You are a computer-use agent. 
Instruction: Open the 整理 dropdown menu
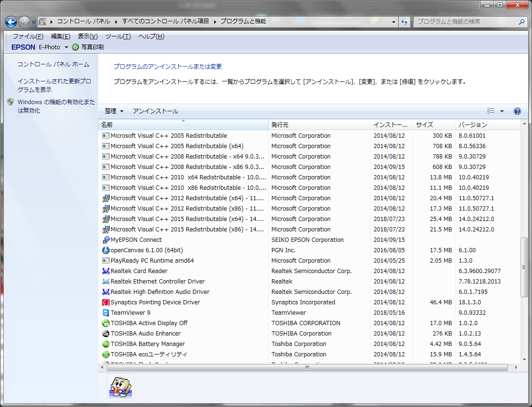pos(114,111)
